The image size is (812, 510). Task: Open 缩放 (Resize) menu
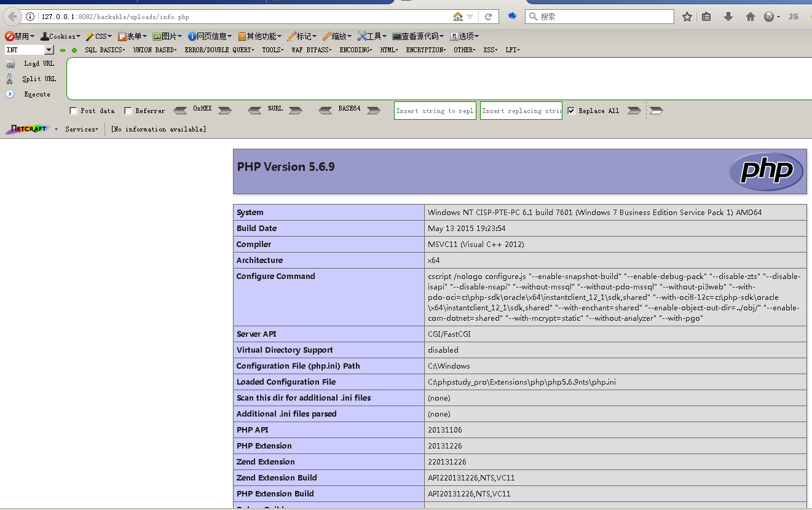click(x=337, y=36)
